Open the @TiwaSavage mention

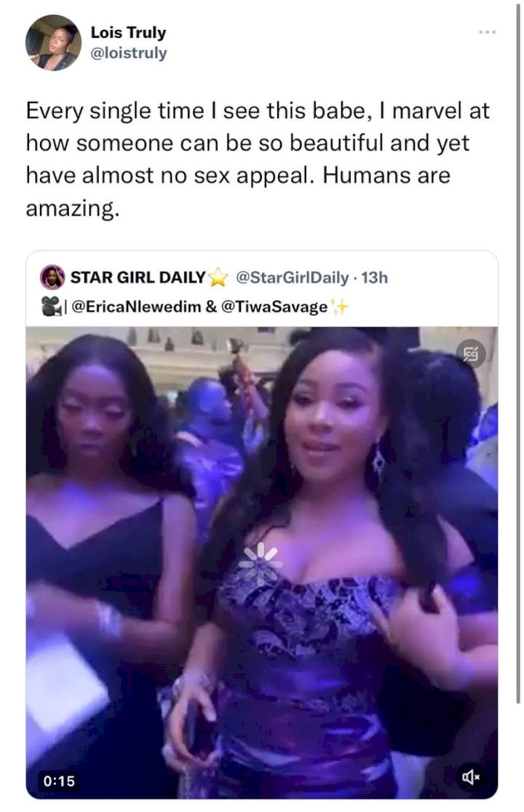(x=274, y=307)
